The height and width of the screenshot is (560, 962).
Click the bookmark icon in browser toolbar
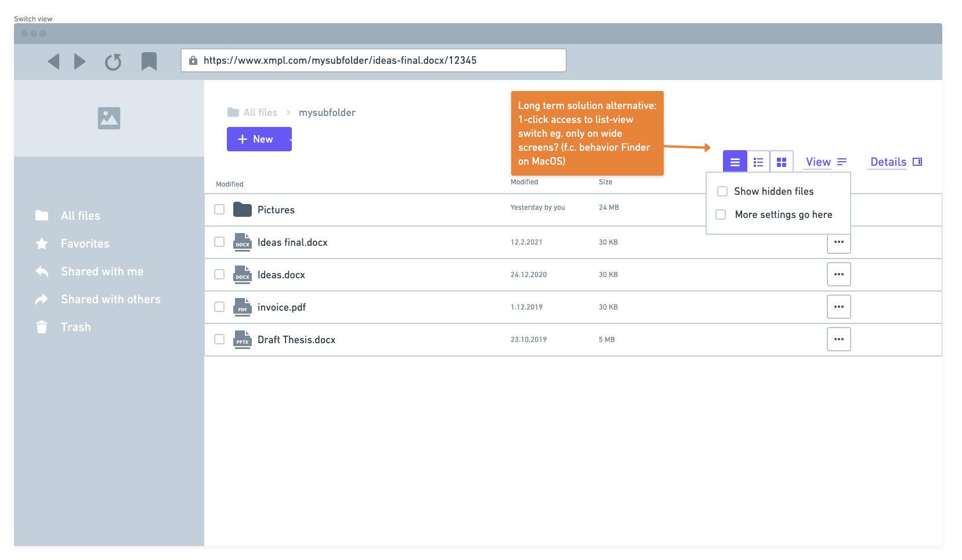(149, 61)
